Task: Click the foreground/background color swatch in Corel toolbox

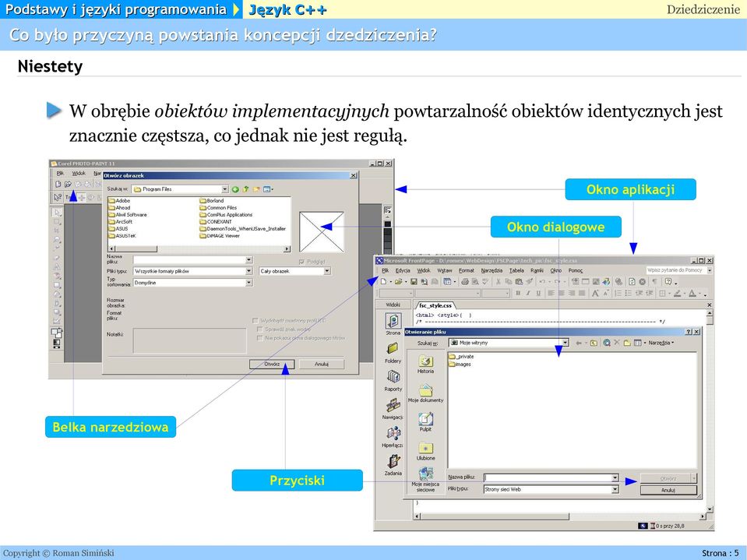Action: point(56,333)
